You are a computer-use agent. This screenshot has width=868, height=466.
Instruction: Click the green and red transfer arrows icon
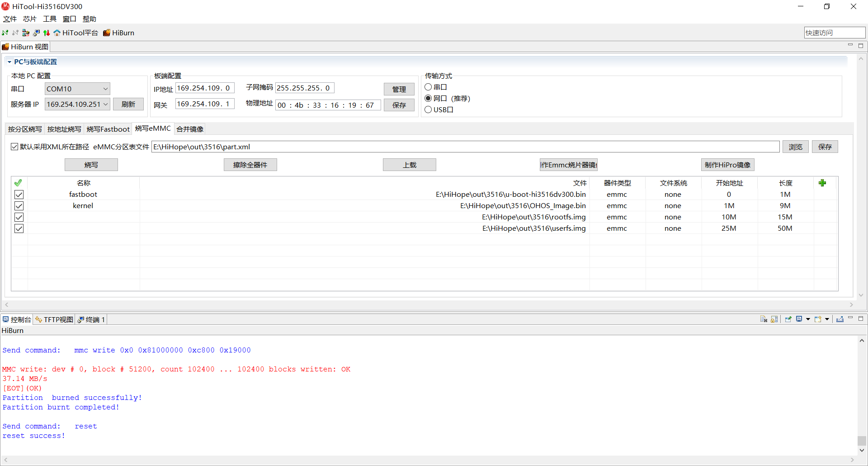pyautogui.click(x=47, y=33)
